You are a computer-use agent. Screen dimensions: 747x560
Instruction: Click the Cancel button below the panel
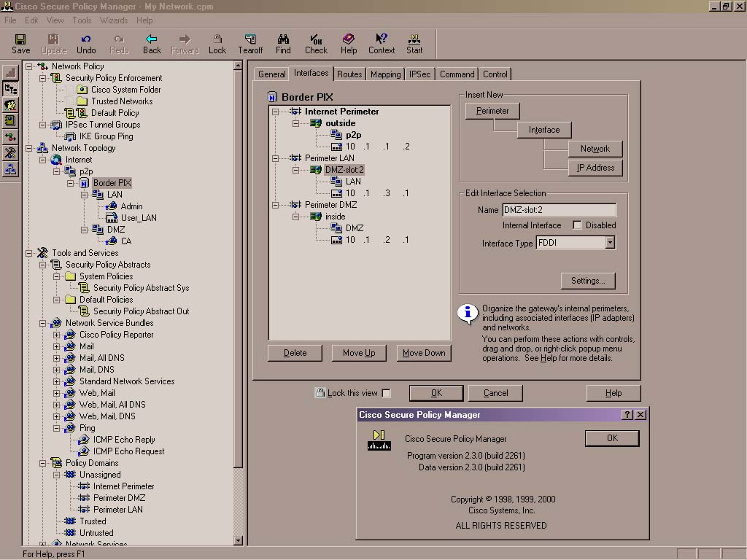pyautogui.click(x=495, y=393)
